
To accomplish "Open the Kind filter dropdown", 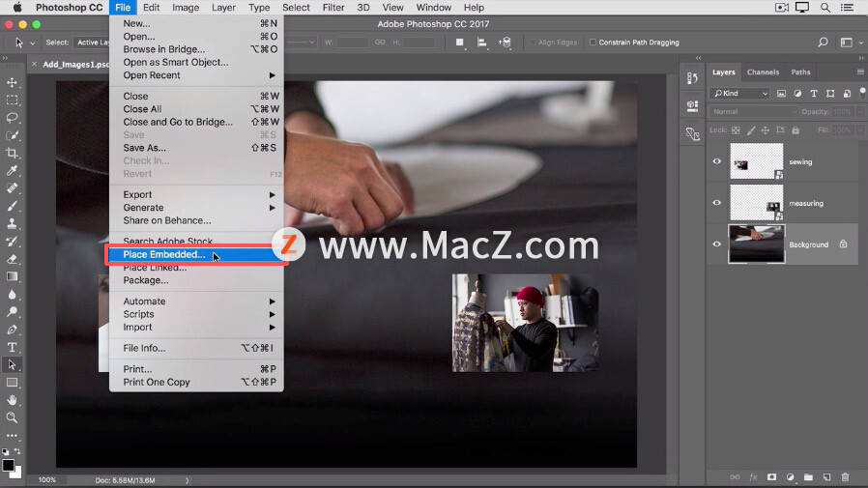I will coord(740,94).
